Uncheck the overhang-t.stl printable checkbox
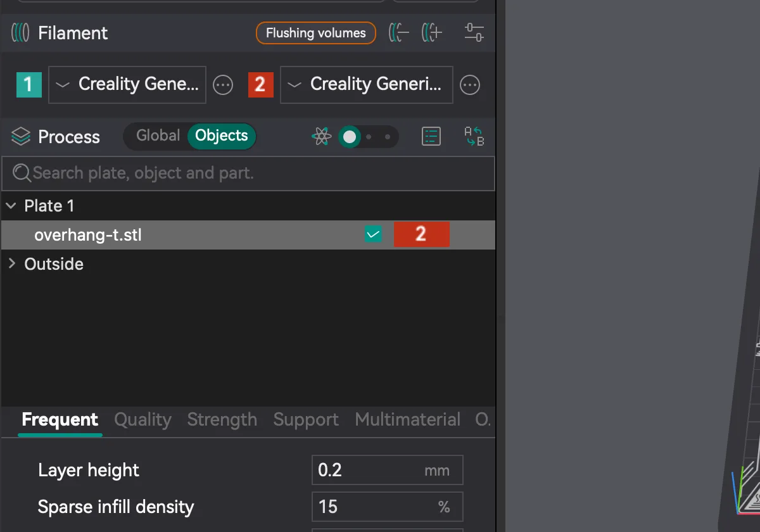This screenshot has height=532, width=760. (x=373, y=235)
